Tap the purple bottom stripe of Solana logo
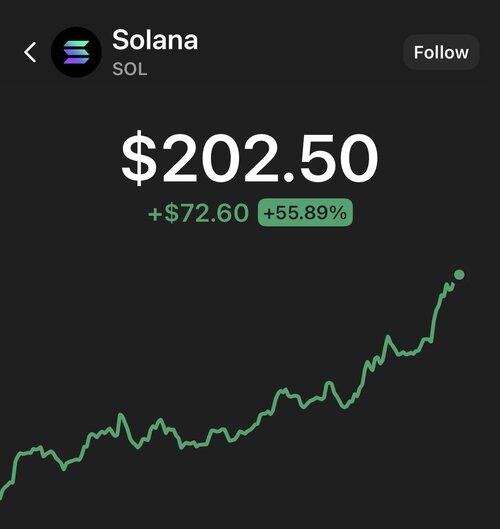Screen dimensions: 500x529 pyautogui.click(x=76, y=61)
